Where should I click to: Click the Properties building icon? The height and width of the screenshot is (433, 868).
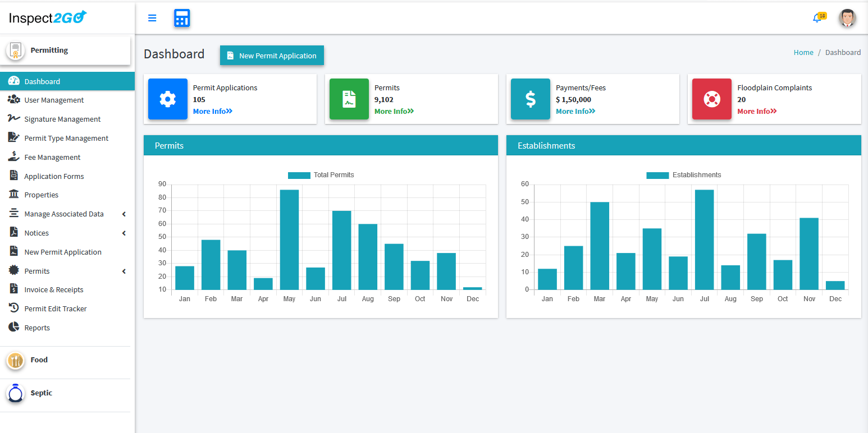(x=14, y=195)
